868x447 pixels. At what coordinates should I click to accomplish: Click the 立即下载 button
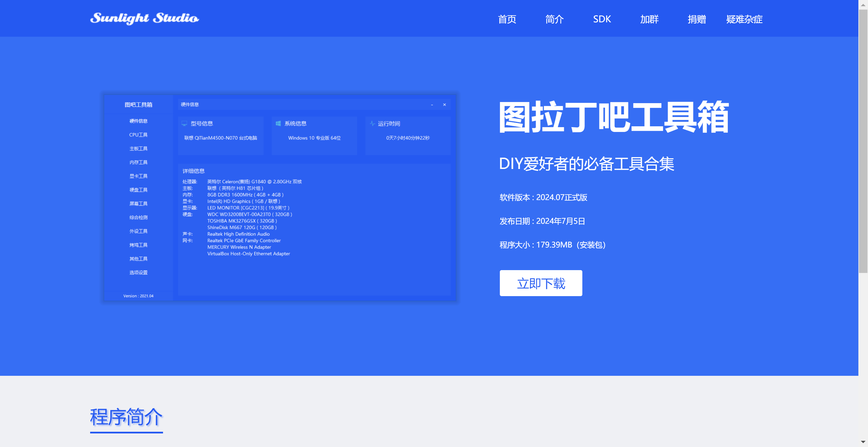(541, 283)
